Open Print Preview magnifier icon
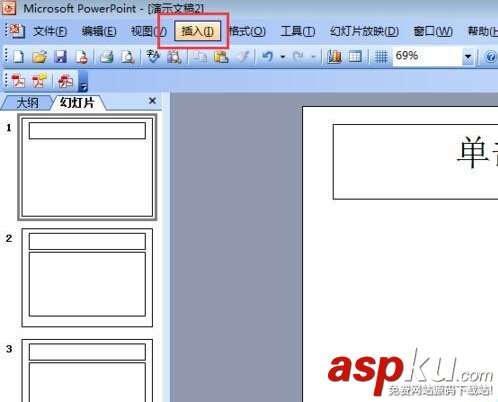Viewport: 498px width, 402px height. (x=128, y=57)
